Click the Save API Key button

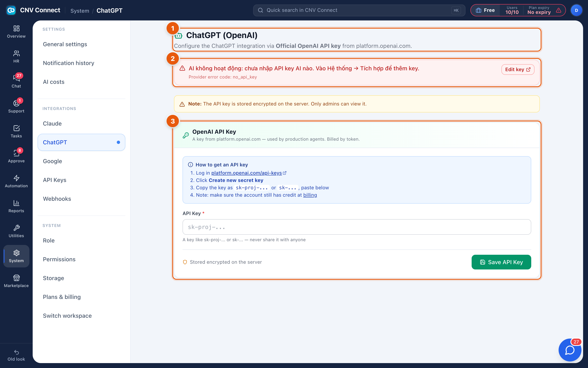[501, 262]
